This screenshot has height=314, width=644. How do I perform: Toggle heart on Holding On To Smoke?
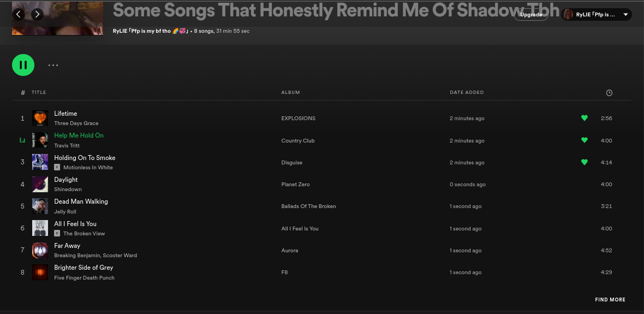pyautogui.click(x=584, y=162)
